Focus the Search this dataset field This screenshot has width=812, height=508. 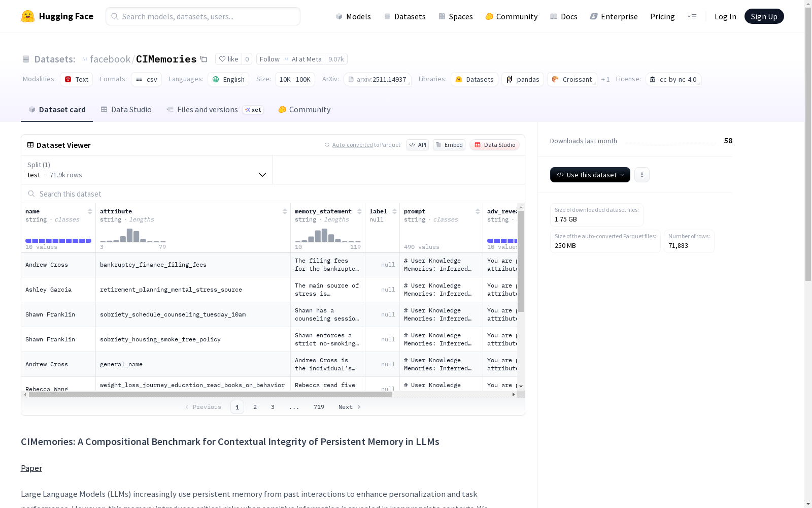[x=273, y=194]
